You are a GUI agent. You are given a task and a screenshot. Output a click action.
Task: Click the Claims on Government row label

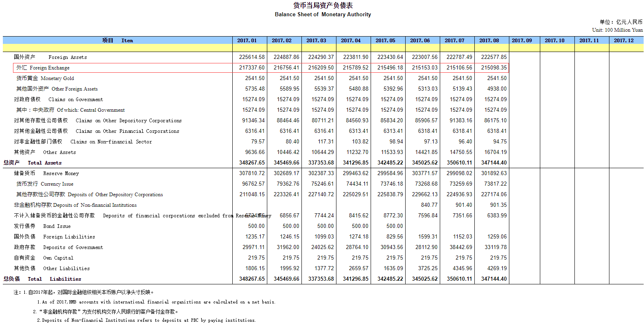59,100
